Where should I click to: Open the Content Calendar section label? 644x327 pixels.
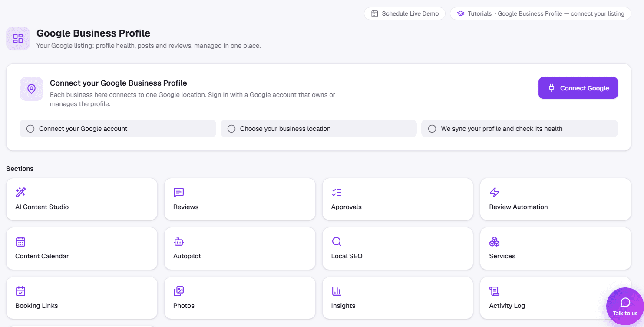pos(42,256)
